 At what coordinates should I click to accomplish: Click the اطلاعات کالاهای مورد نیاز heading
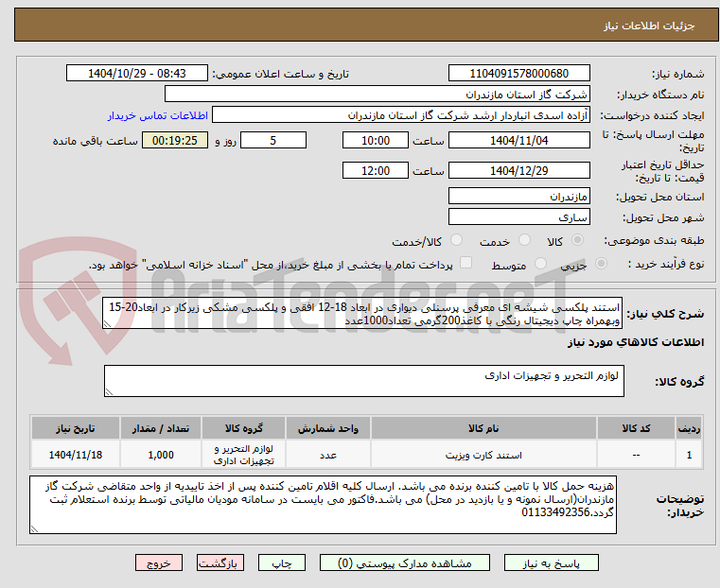[636, 342]
